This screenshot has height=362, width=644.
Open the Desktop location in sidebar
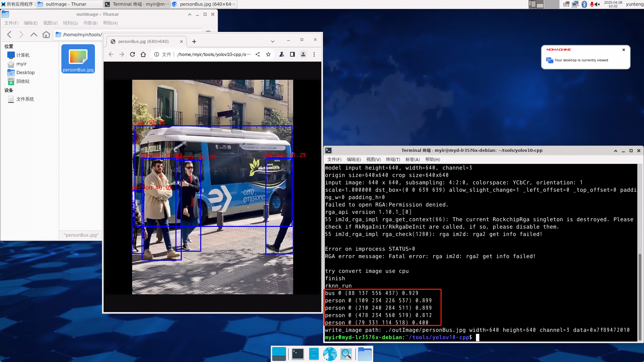click(25, 72)
